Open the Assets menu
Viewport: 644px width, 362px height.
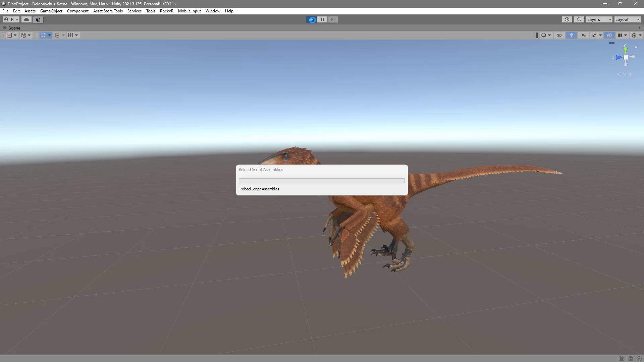tap(30, 11)
